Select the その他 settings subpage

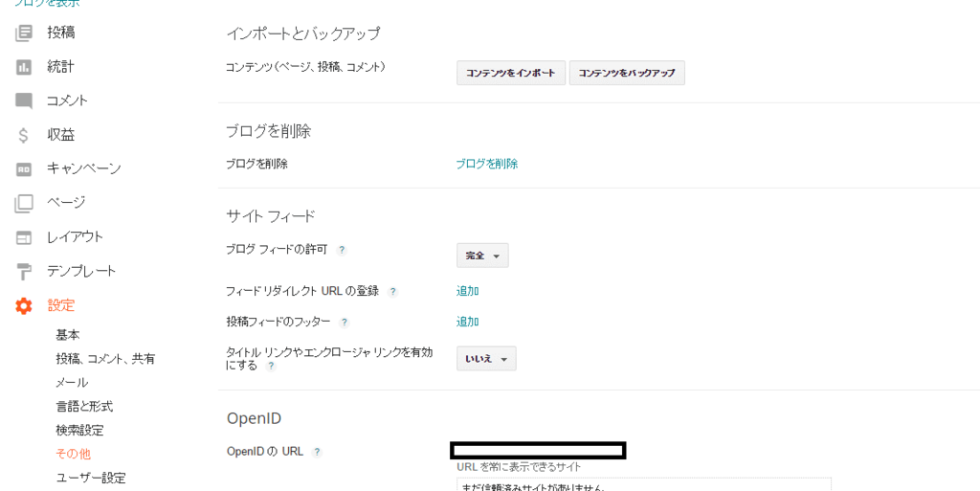point(73,454)
